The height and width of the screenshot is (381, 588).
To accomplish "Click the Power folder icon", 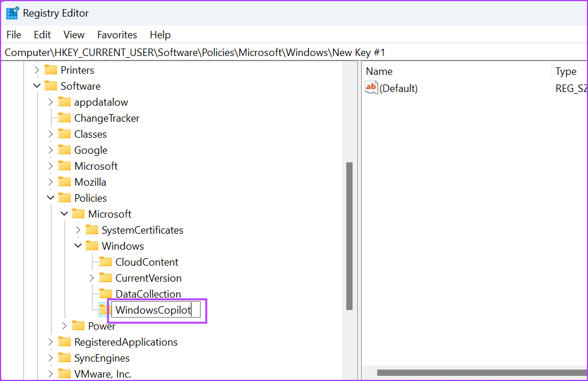I will [78, 326].
